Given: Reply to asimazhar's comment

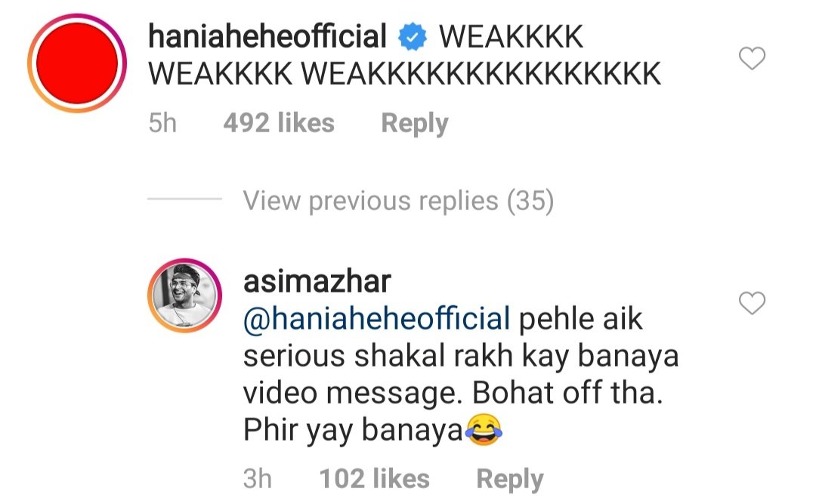Looking at the screenshot, I should [x=509, y=480].
